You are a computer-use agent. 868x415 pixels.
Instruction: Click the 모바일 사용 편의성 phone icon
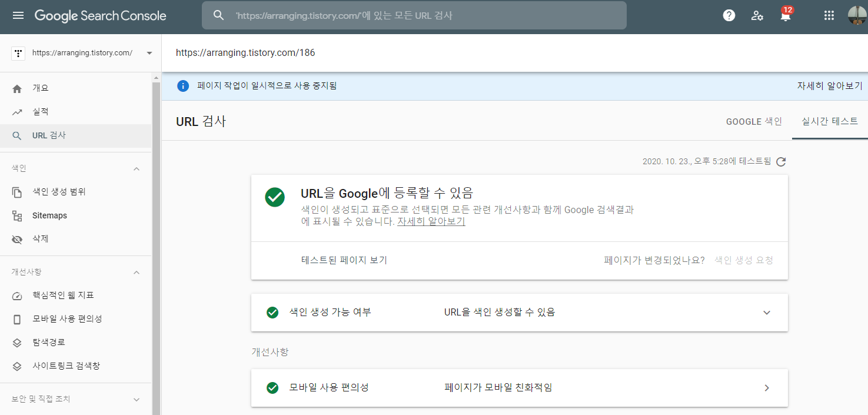click(17, 319)
